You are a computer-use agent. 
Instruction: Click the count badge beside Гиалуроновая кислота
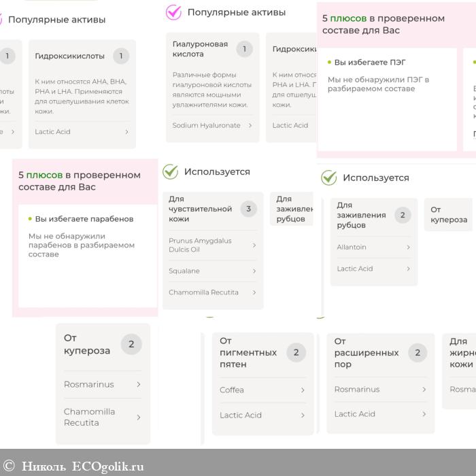[244, 49]
